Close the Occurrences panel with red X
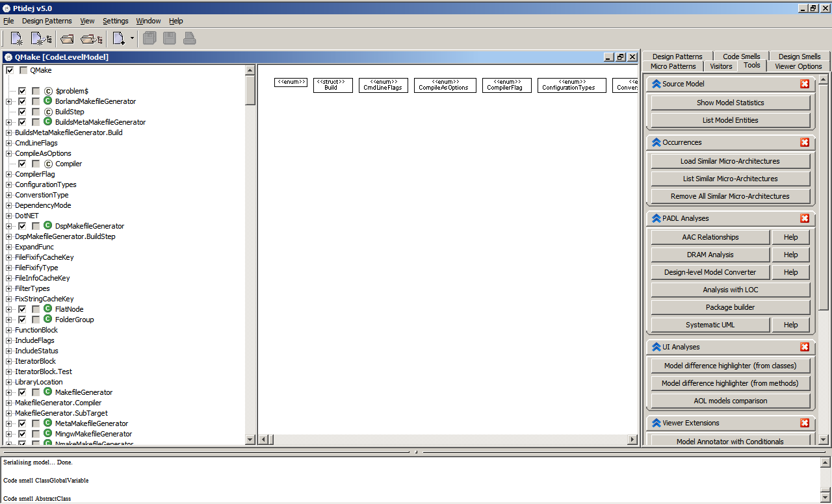The image size is (832, 504). (805, 142)
